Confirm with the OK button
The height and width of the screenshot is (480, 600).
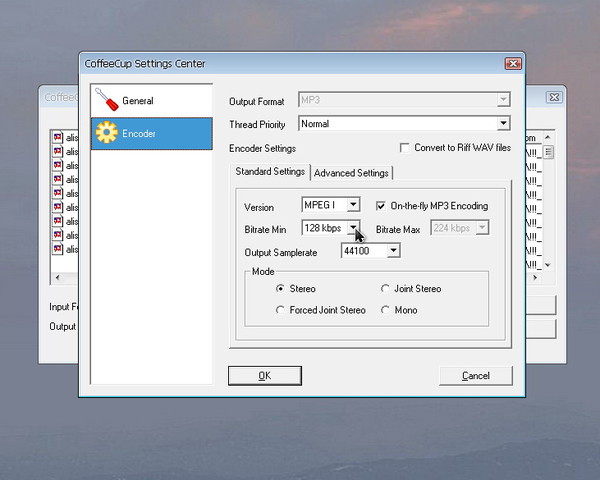coord(265,376)
